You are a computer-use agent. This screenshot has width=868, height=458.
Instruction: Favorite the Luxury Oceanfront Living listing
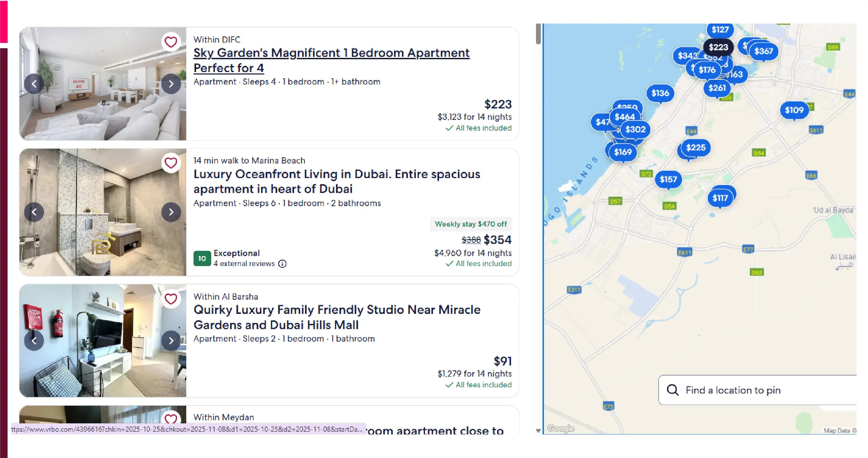click(171, 163)
